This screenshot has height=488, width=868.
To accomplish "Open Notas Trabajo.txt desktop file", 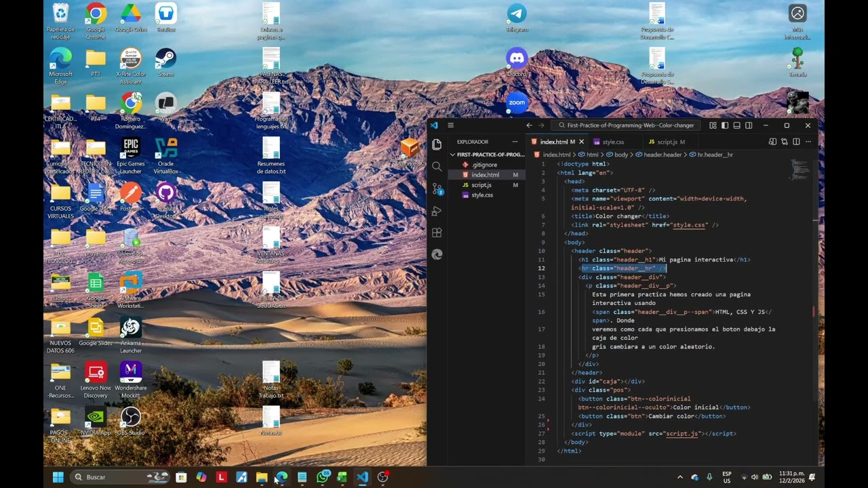I will pyautogui.click(x=271, y=380).
